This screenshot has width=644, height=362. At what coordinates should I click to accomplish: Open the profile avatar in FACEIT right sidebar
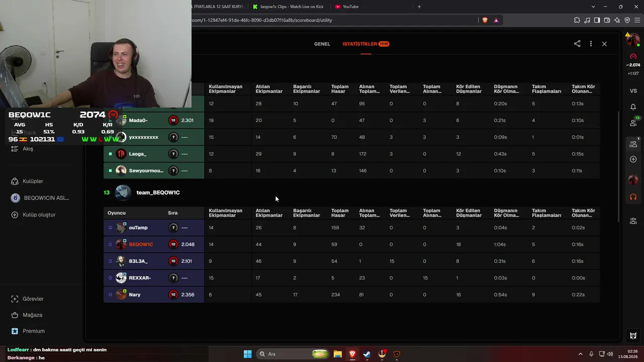633,41
